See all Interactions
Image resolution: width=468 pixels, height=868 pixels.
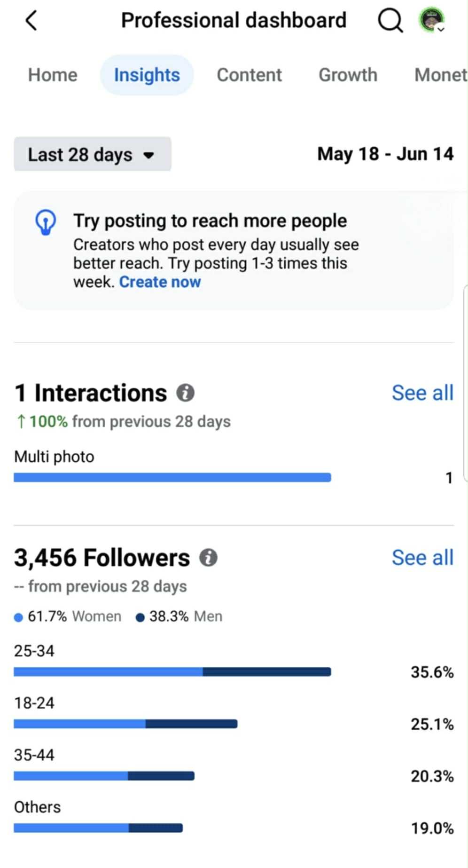422,393
